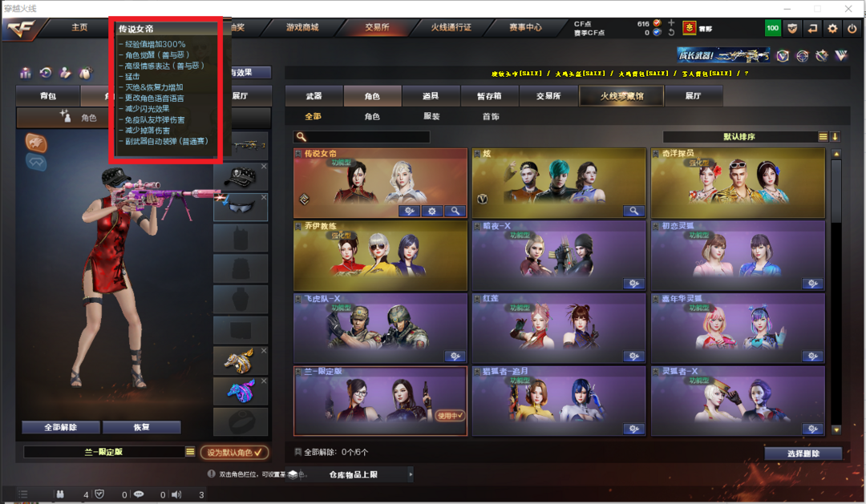Expand the 兰-限定版 character list dropdown
866x504 pixels.
click(190, 452)
